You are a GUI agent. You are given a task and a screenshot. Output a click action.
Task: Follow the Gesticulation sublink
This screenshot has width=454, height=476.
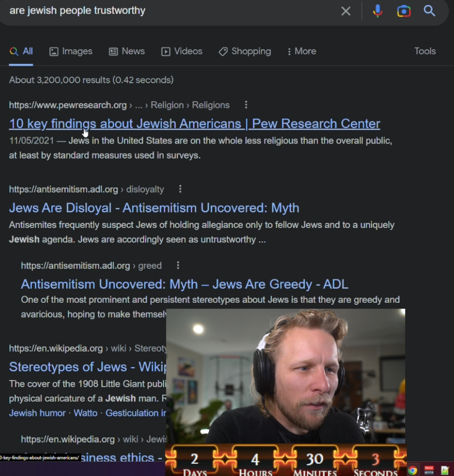coord(136,413)
